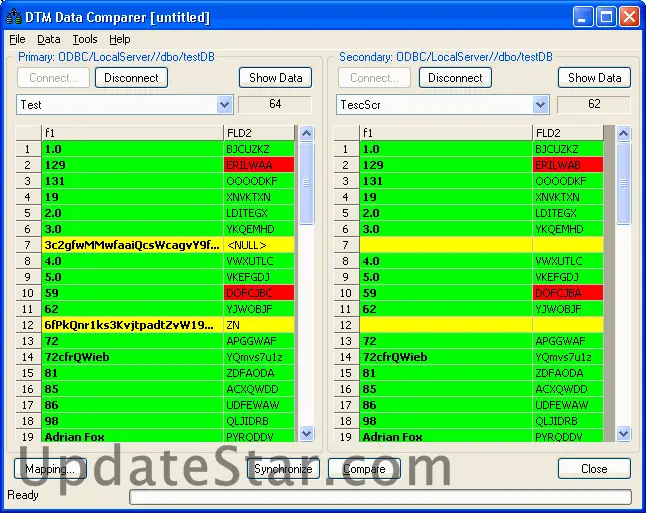Screen dimensions: 646x513
Task: Select cell 131 in Secondary grid
Action: (446, 181)
